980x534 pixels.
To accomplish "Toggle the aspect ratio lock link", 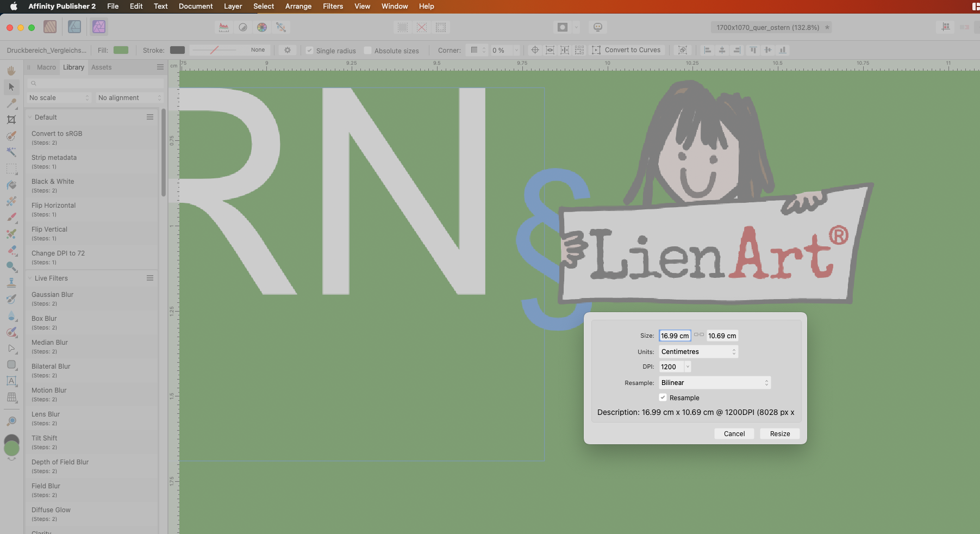I will click(699, 335).
